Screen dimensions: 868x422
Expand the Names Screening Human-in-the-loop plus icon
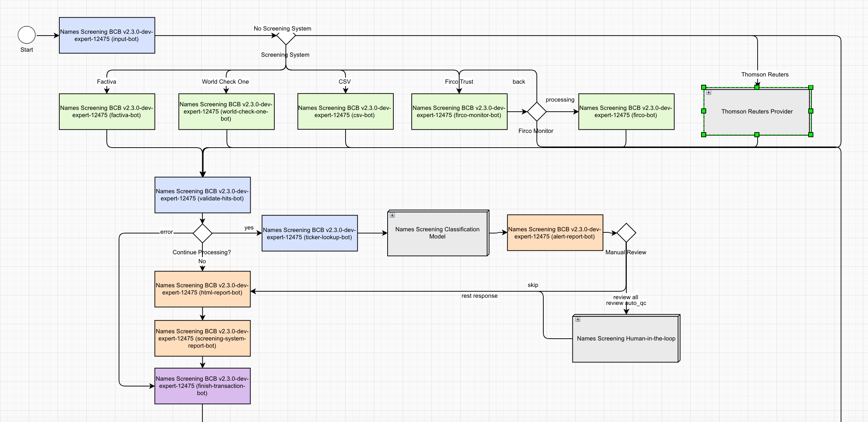click(578, 319)
